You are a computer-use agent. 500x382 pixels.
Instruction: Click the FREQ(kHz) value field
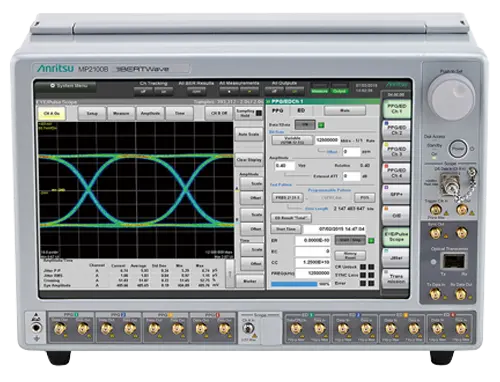tap(313, 273)
